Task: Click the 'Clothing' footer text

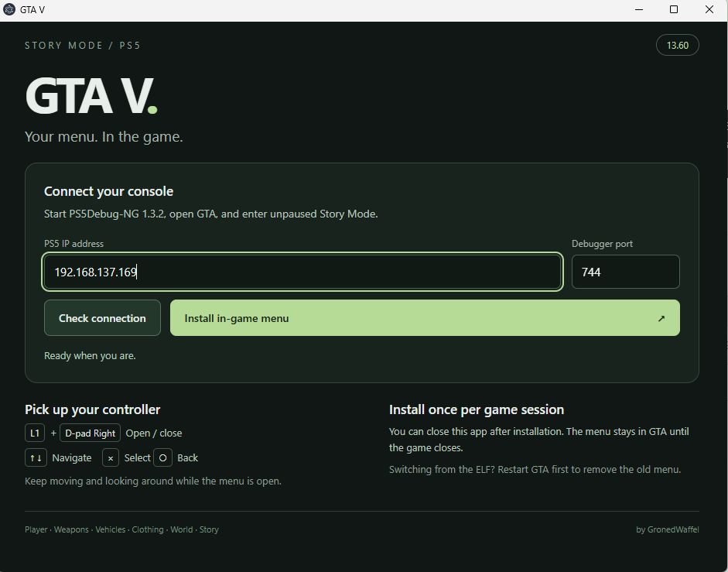Action: tap(148, 529)
